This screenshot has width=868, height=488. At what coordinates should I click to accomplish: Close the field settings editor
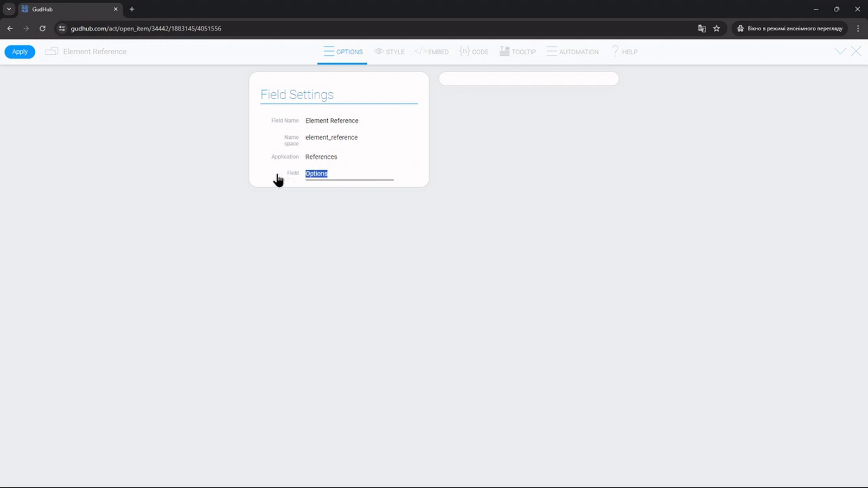tap(856, 52)
